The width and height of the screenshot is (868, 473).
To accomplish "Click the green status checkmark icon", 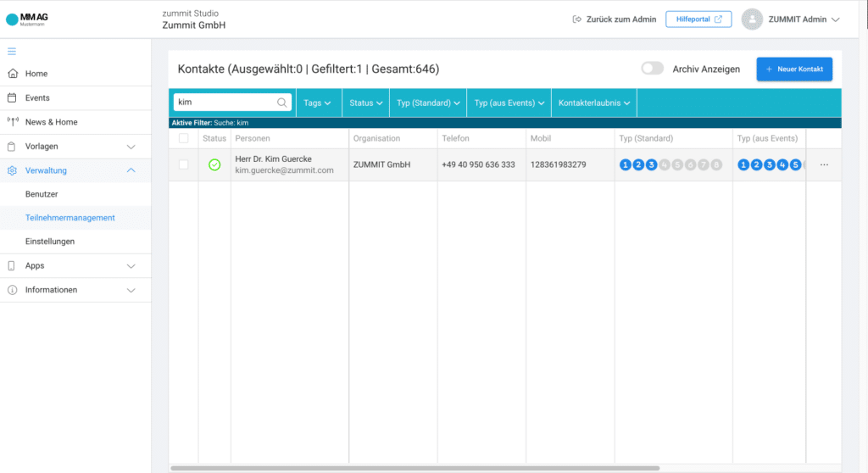I will point(214,164).
